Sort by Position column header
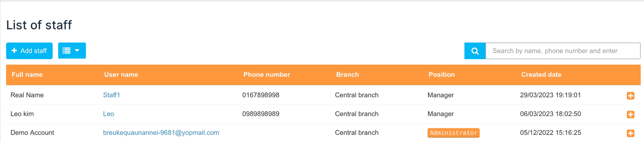644x142 pixels. [442, 75]
